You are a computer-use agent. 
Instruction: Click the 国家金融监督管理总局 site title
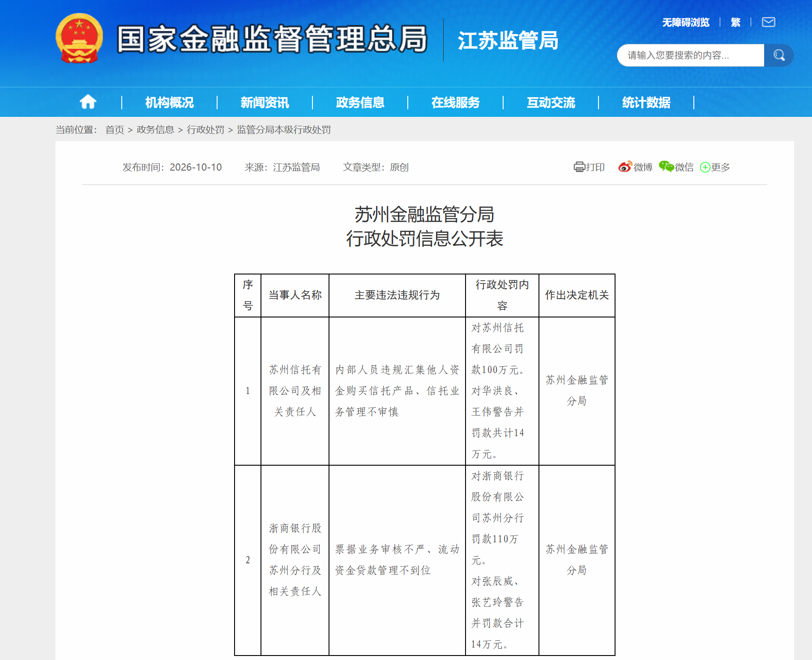pyautogui.click(x=272, y=39)
